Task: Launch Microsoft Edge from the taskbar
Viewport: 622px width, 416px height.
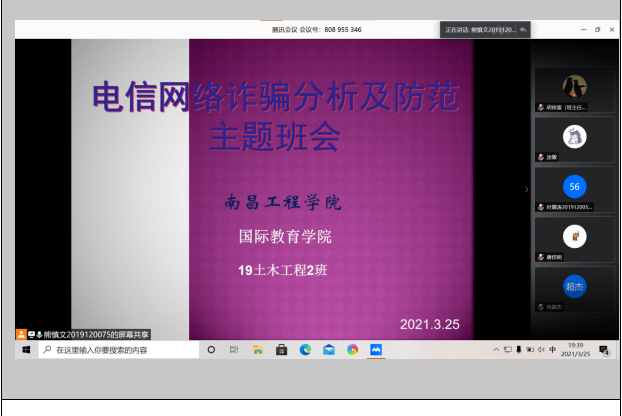Action: tap(305, 350)
